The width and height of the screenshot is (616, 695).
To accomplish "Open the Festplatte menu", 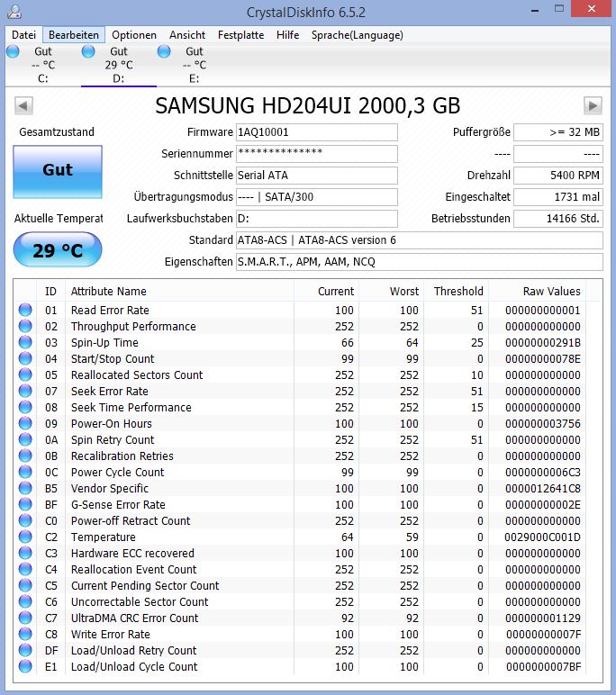I will tap(240, 35).
